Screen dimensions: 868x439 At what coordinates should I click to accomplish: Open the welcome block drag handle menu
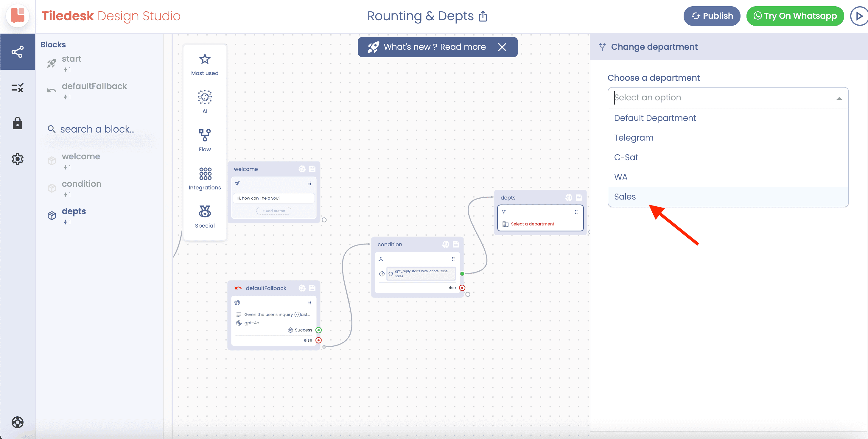[309, 184]
